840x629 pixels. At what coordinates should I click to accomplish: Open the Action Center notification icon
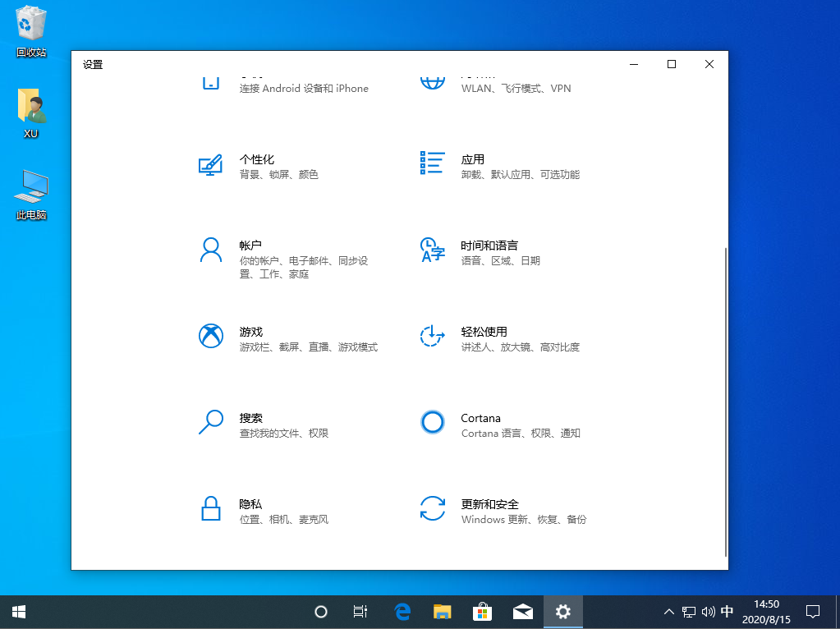[813, 612]
